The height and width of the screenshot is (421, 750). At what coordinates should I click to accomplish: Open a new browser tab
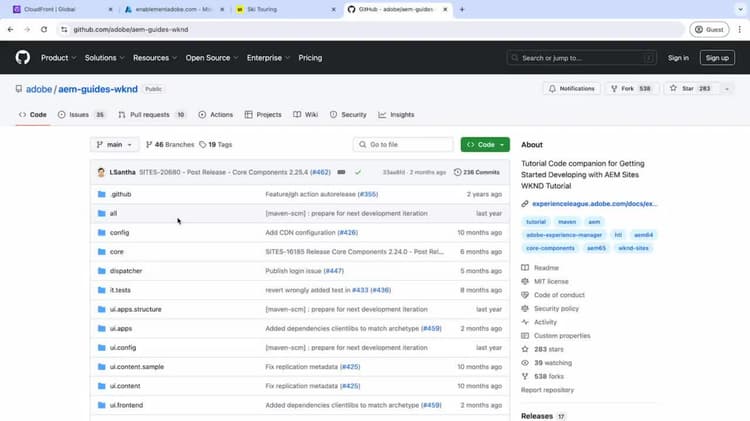[x=462, y=9]
